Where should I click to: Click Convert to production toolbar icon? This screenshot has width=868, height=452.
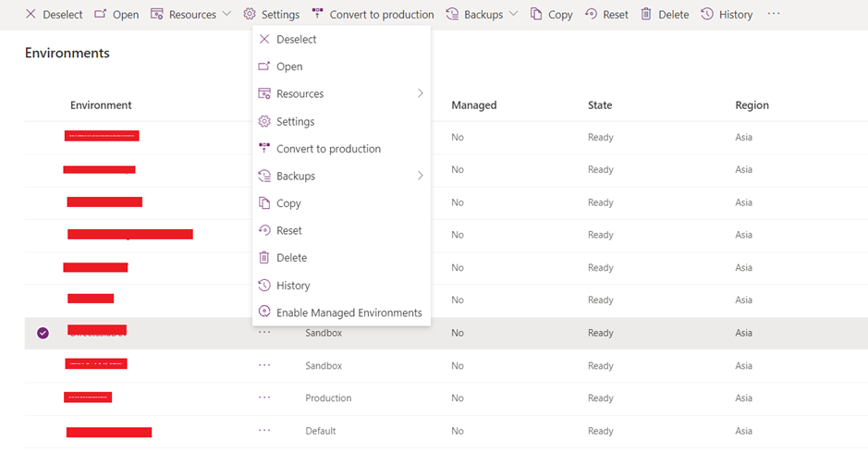click(x=318, y=15)
